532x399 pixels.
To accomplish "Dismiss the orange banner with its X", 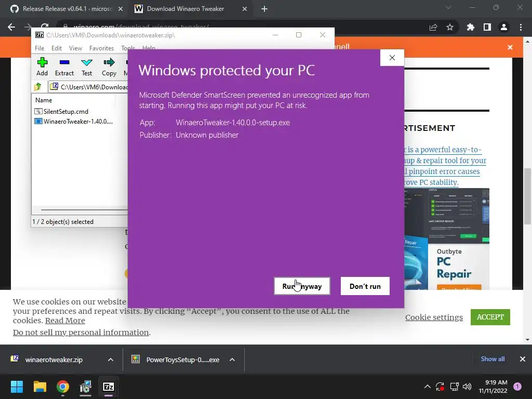I will point(510,47).
